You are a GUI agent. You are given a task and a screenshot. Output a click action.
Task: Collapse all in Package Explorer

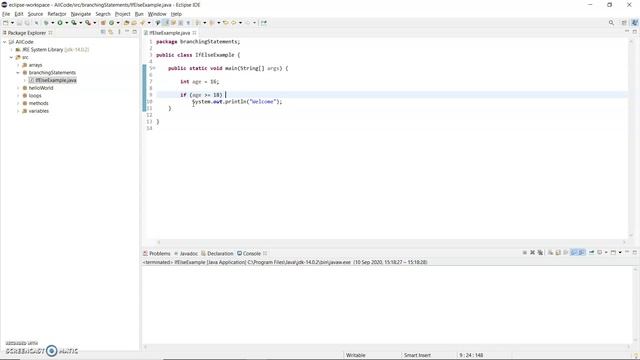click(103, 32)
